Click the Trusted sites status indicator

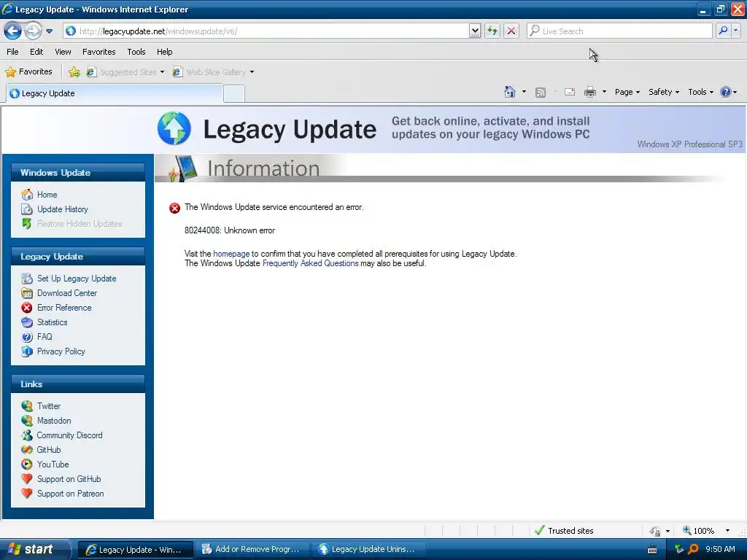564,531
